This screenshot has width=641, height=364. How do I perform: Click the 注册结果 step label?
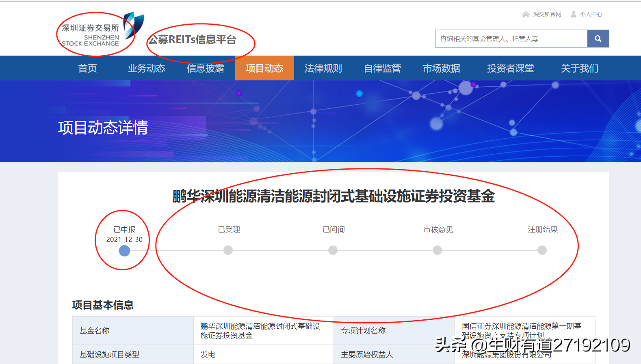point(543,230)
